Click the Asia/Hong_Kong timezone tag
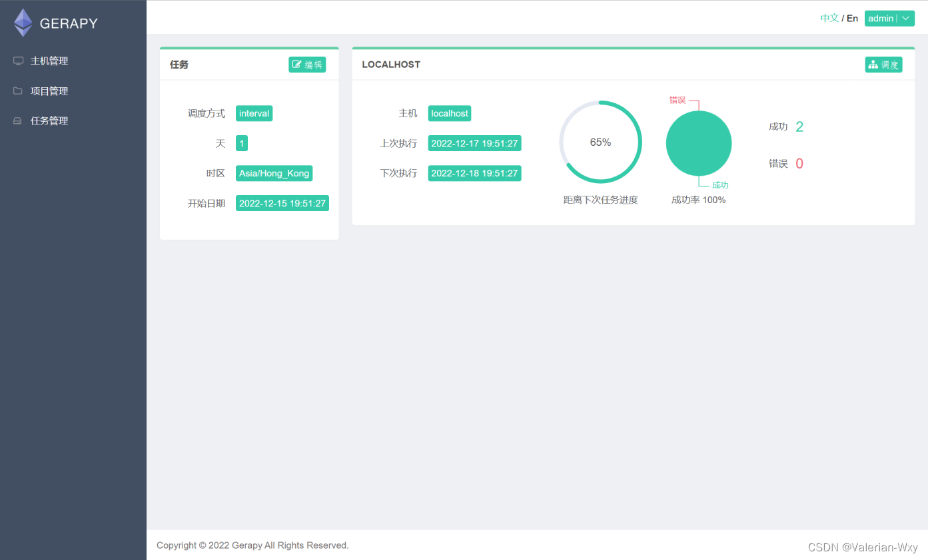Image resolution: width=928 pixels, height=560 pixels. (274, 173)
